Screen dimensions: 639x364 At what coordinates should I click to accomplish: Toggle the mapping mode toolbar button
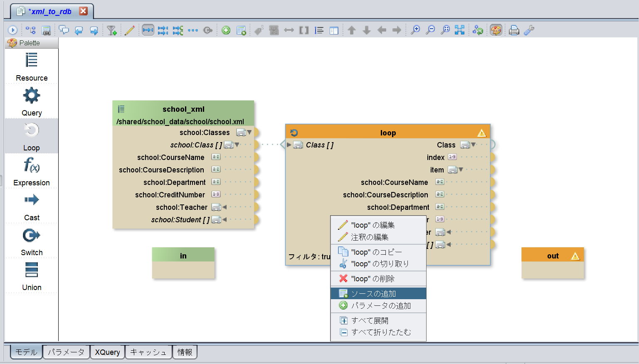tap(148, 30)
